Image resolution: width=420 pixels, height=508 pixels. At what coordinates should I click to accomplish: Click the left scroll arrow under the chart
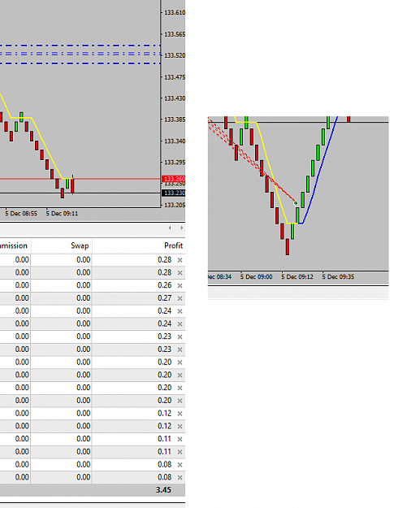(x=170, y=228)
